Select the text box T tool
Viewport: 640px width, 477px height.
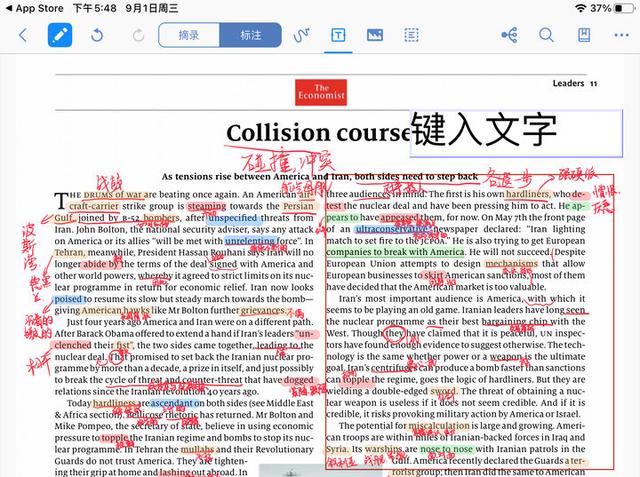click(x=338, y=35)
